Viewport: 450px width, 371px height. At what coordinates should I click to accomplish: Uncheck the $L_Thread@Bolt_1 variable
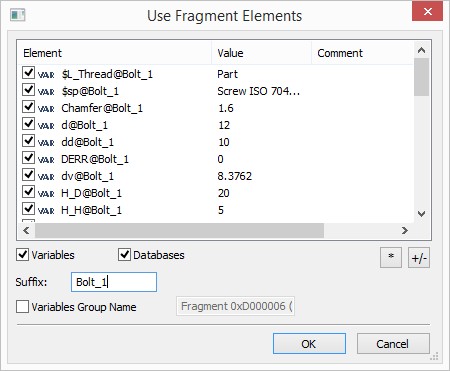coord(28,73)
